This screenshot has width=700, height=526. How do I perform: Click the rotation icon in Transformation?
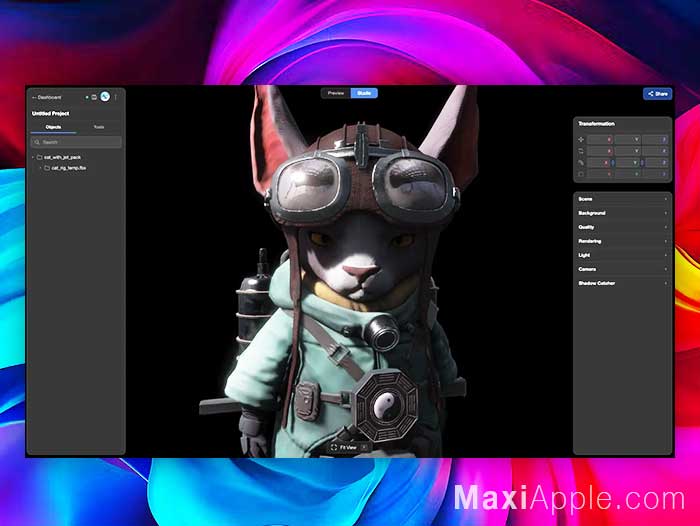tap(581, 151)
